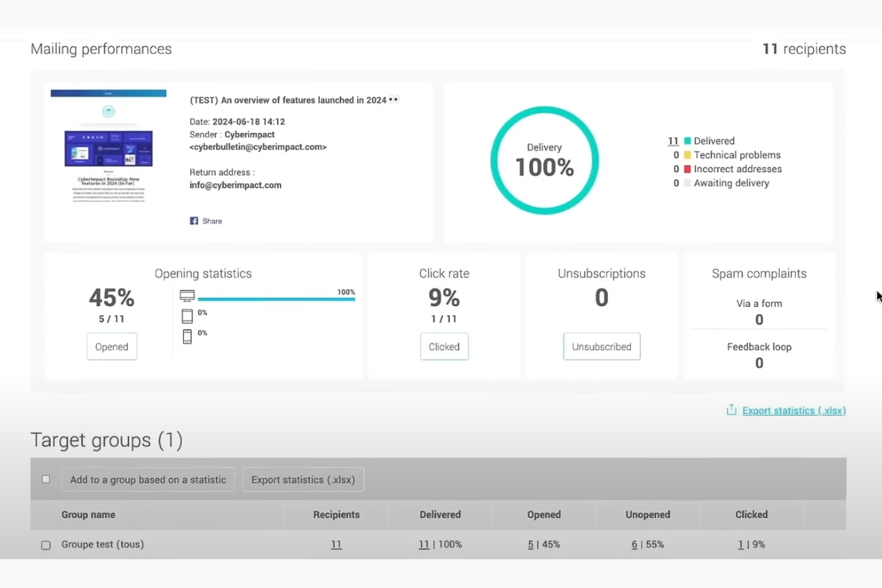The height and width of the screenshot is (588, 882).
Task: Click the desktop device icon in opening statistics
Action: (x=187, y=295)
